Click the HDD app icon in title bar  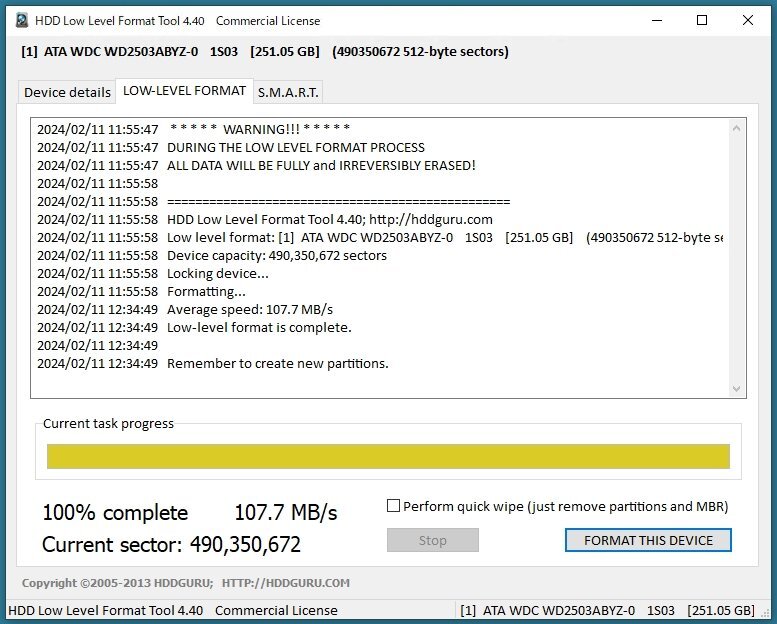click(21, 20)
